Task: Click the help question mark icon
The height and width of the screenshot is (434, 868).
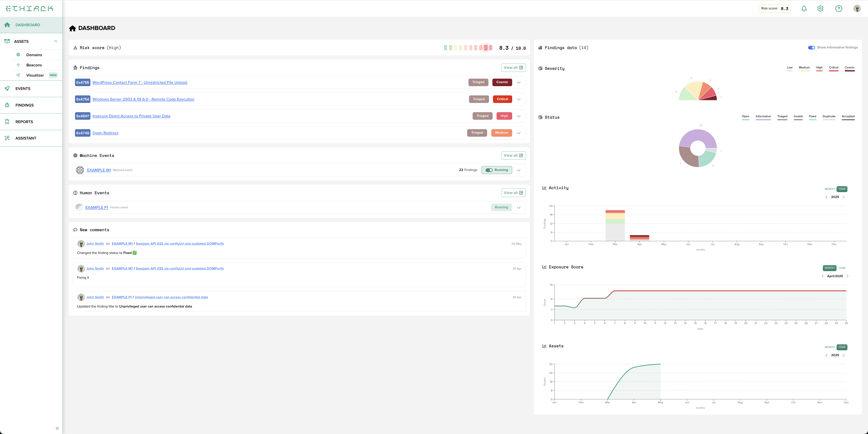Action: [x=838, y=8]
